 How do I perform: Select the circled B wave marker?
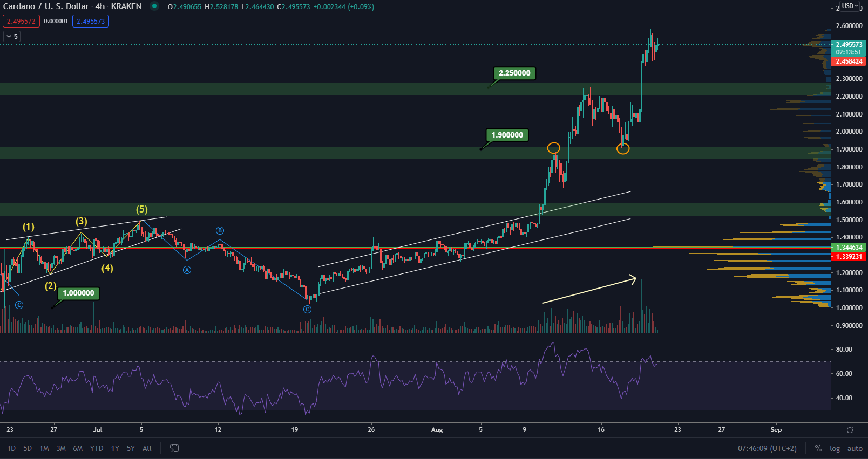pyautogui.click(x=220, y=230)
